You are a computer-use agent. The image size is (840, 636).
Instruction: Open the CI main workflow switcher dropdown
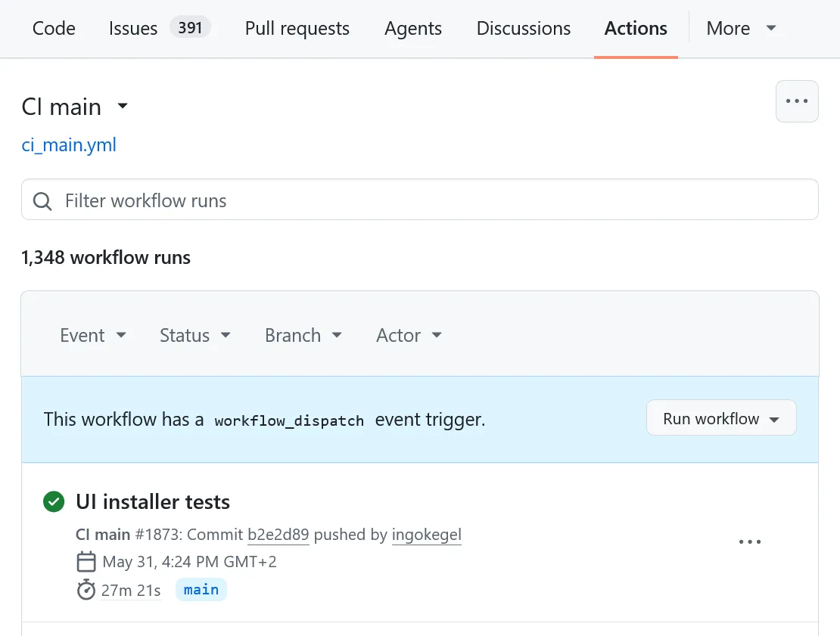point(74,107)
